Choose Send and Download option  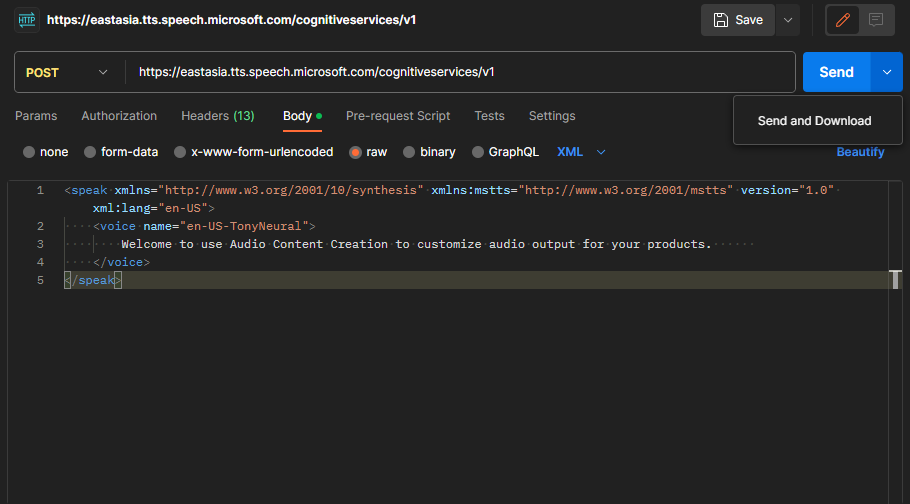coord(814,121)
